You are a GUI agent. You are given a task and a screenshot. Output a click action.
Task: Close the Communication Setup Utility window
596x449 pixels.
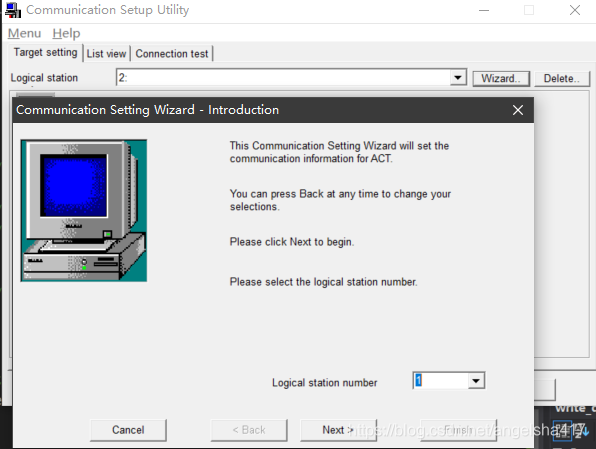(575, 10)
